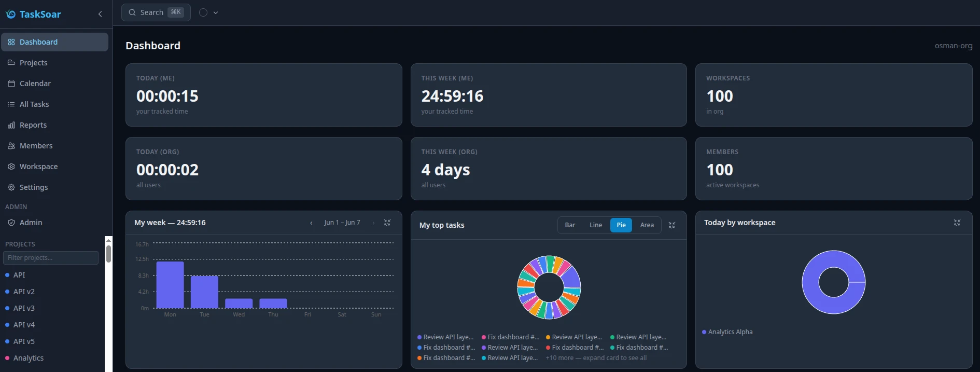This screenshot has width=980, height=372.
Task: Select the API project in sidebar
Action: [52, 275]
